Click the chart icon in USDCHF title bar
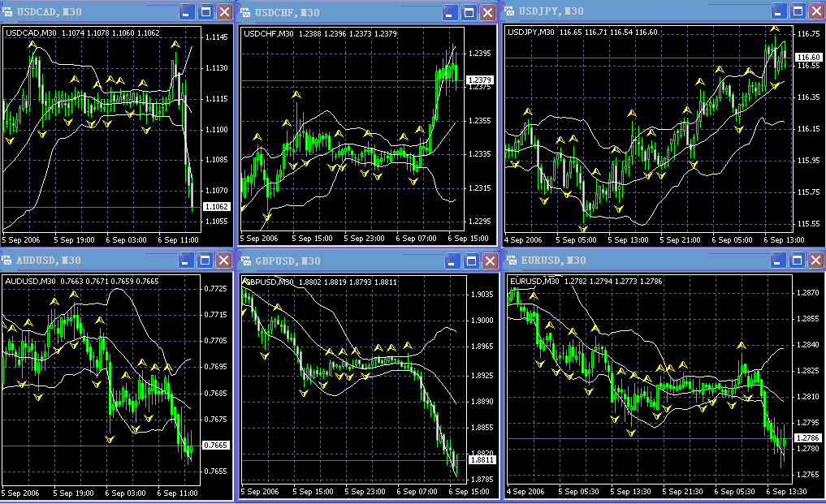This screenshot has width=826, height=504. [245, 12]
